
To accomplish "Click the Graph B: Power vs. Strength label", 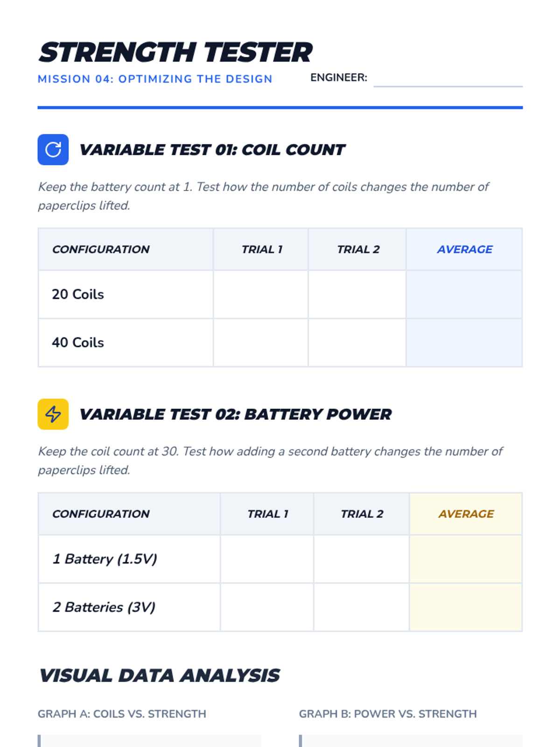I will [388, 714].
